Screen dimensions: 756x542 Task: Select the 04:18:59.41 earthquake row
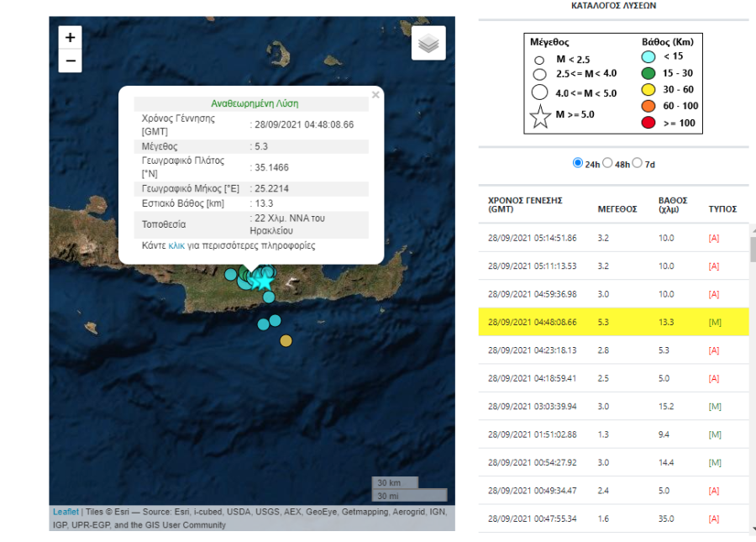[613, 378]
